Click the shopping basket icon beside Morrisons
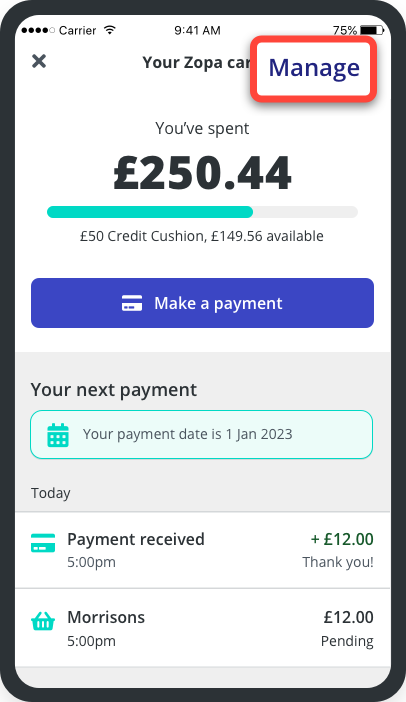 click(x=43, y=621)
